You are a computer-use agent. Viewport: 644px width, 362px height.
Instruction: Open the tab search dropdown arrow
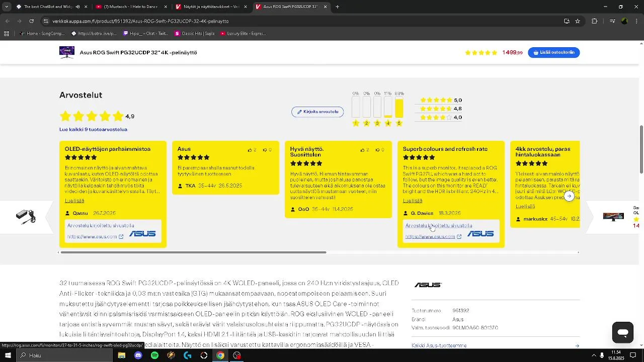click(x=7, y=7)
